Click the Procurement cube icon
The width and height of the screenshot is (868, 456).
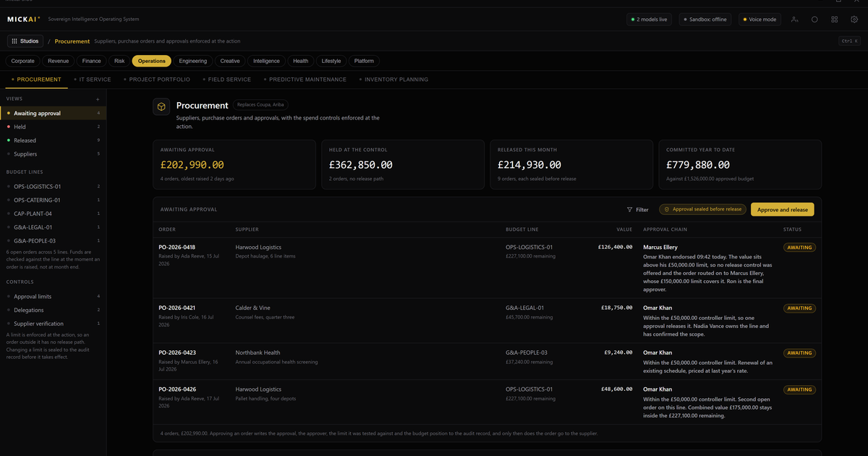pos(161,107)
